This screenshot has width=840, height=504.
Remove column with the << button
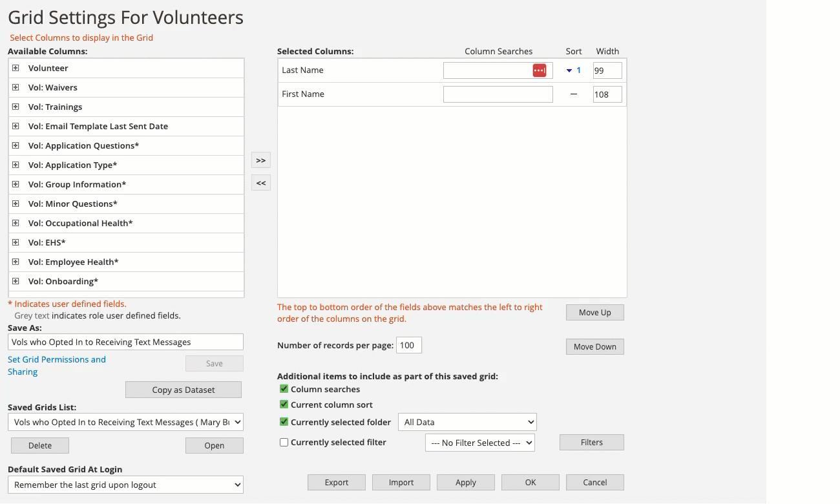[261, 183]
